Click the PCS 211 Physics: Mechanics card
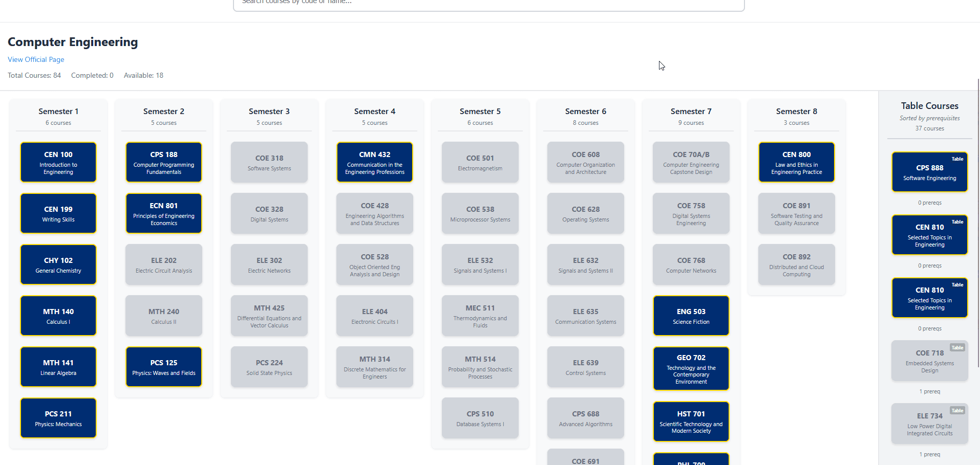This screenshot has height=465, width=980. (58, 418)
